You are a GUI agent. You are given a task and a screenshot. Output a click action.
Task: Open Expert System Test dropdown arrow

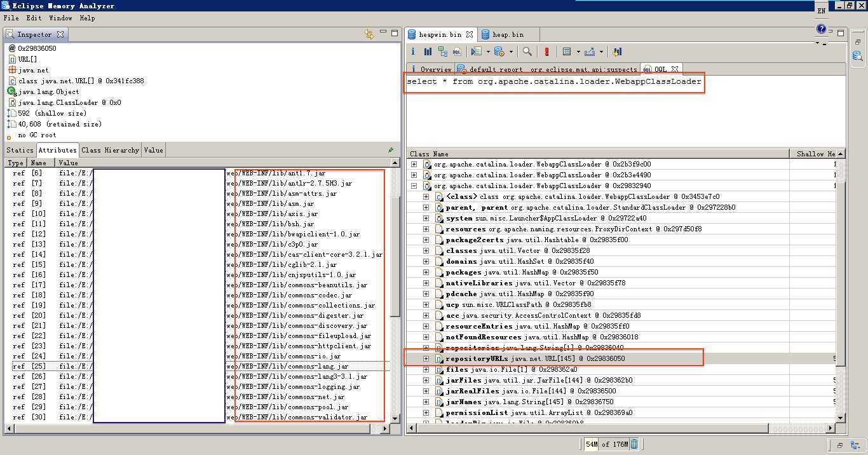click(512, 51)
